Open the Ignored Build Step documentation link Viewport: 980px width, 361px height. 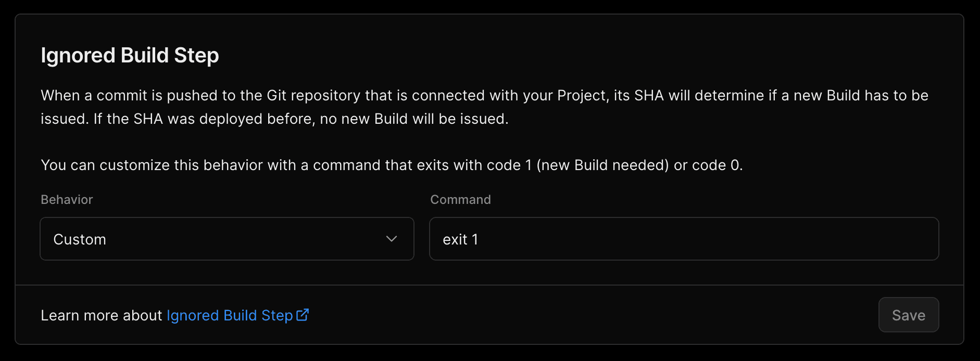229,315
